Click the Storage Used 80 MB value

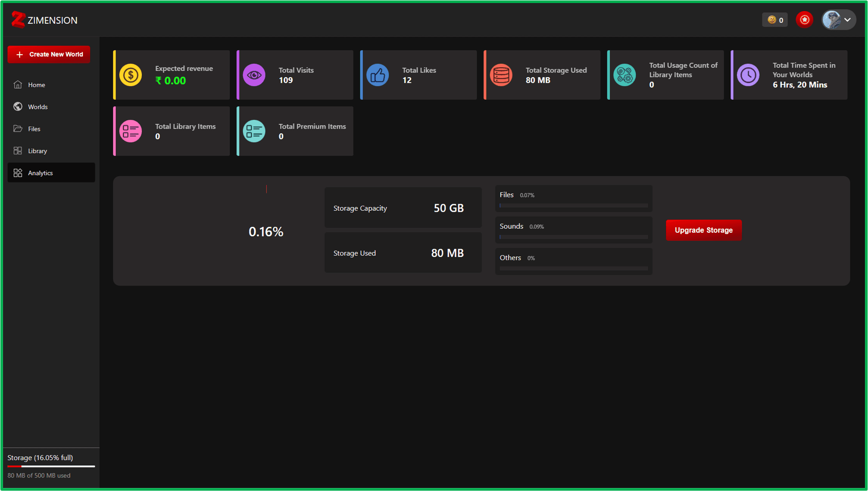pyautogui.click(x=447, y=253)
